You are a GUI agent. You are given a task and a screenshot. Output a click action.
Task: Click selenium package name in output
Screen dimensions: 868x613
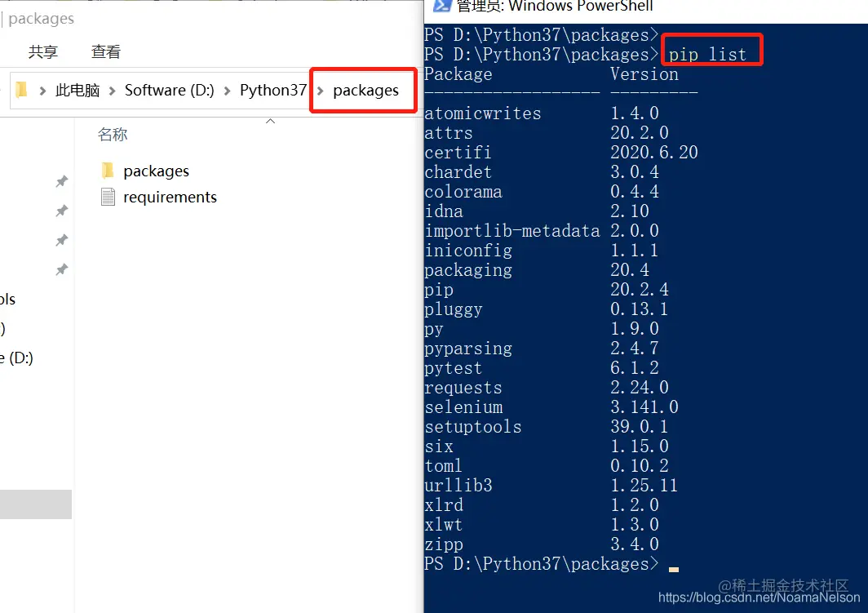[x=464, y=407]
